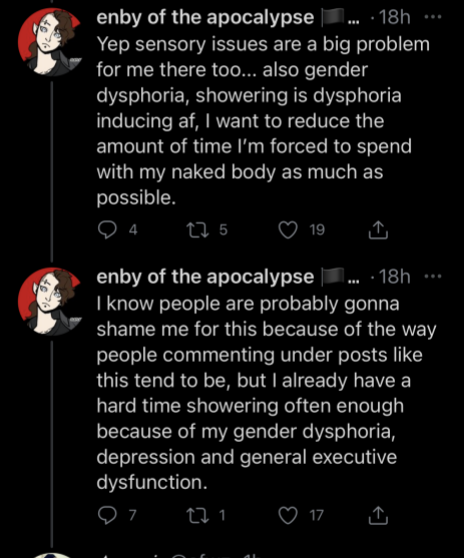Reply to the sensory issues tweet

point(107,230)
